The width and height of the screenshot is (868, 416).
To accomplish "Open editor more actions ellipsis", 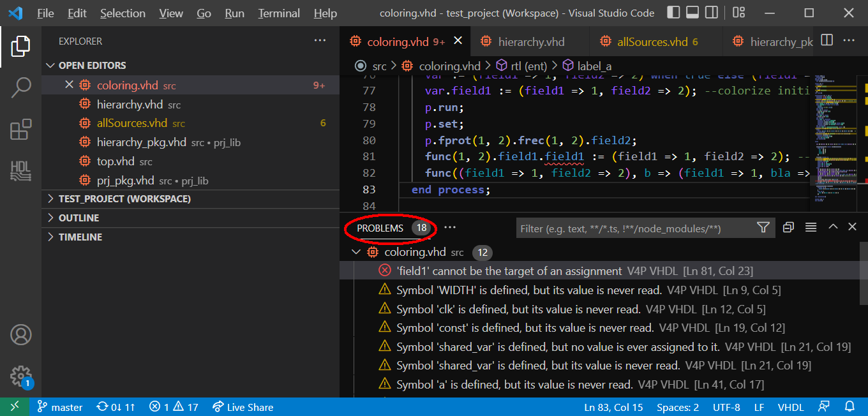I will pos(849,41).
